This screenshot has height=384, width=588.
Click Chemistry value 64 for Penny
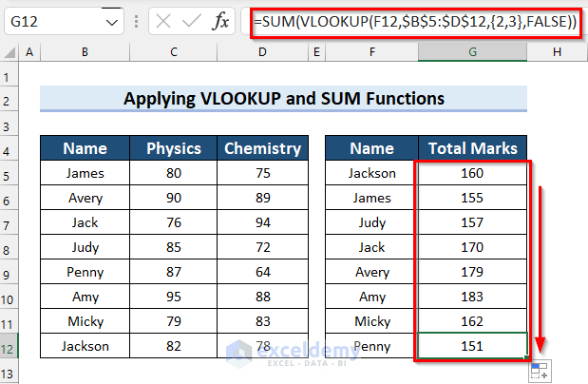(262, 272)
